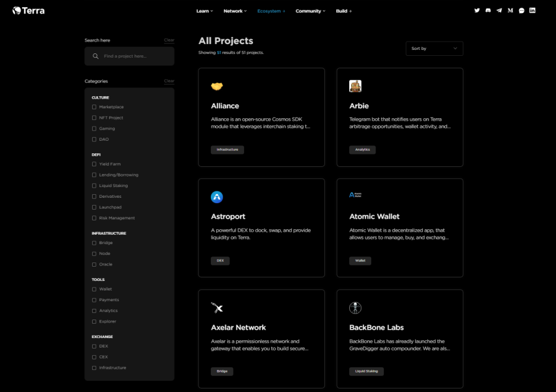Check the Lending/Borrowing box

(94, 175)
